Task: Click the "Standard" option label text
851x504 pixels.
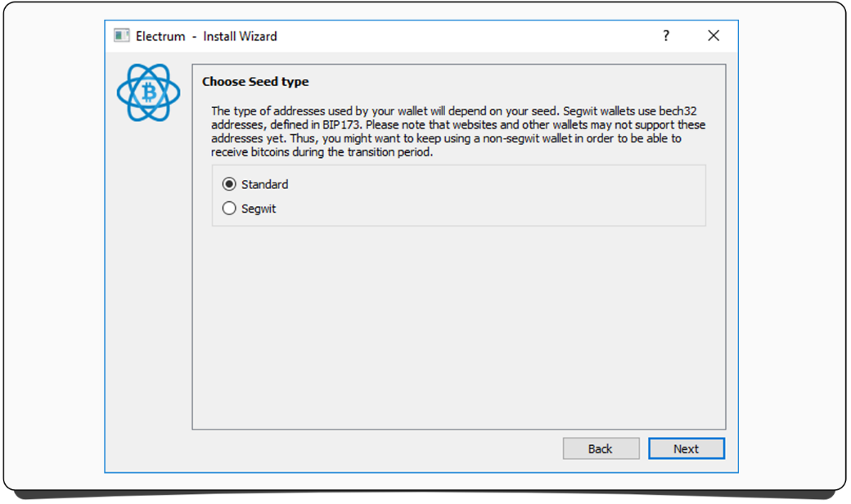Action: [264, 185]
